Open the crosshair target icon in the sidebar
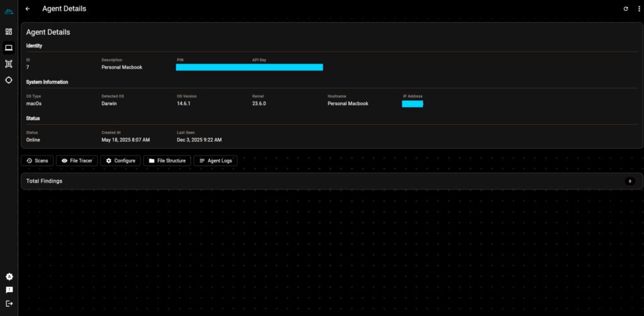Image resolution: width=644 pixels, height=316 pixels. 9,80
